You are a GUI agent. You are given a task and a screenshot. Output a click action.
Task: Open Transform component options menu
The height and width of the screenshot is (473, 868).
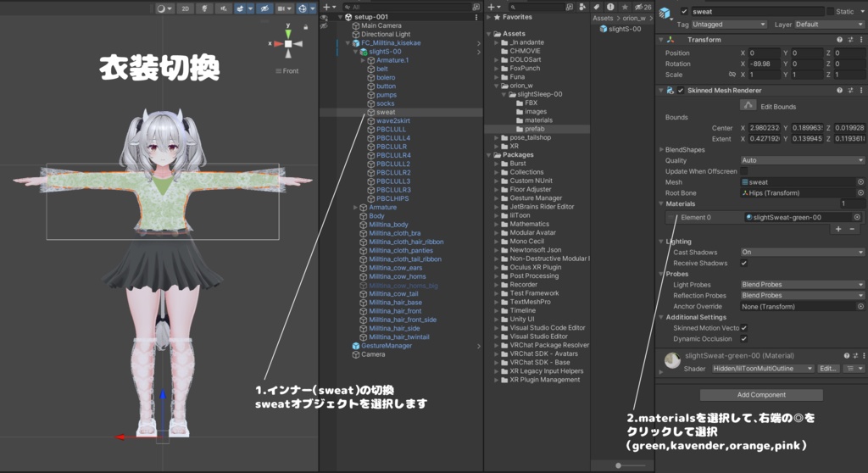tap(861, 40)
